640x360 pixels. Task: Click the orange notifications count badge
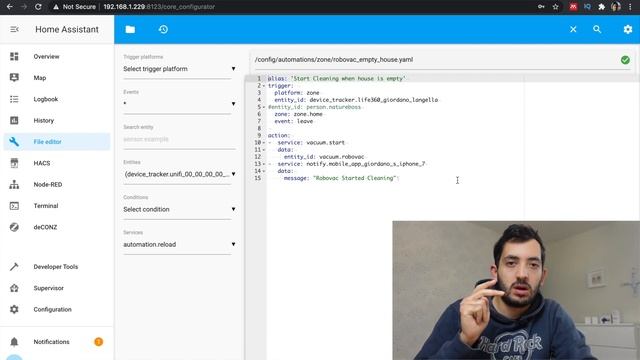98,342
